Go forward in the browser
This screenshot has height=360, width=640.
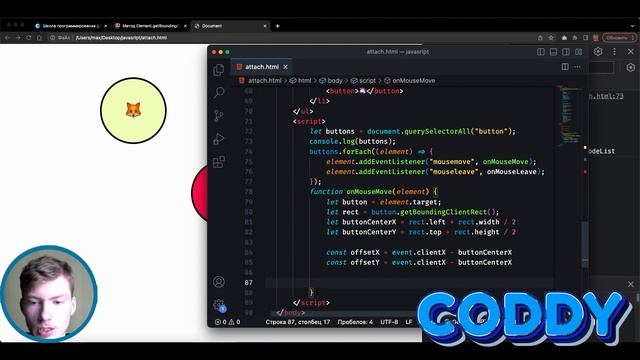click(x=18, y=38)
